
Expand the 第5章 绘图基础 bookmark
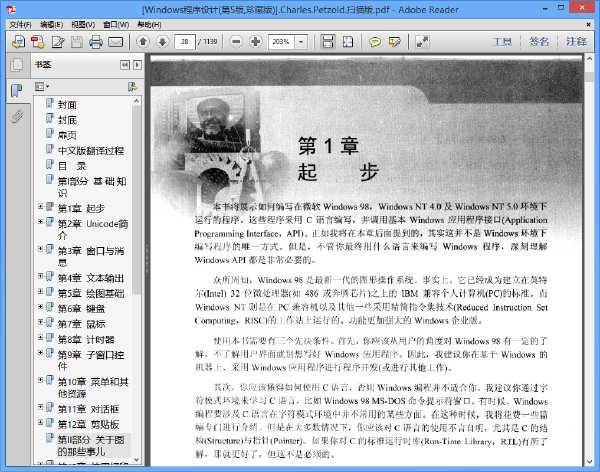point(40,291)
